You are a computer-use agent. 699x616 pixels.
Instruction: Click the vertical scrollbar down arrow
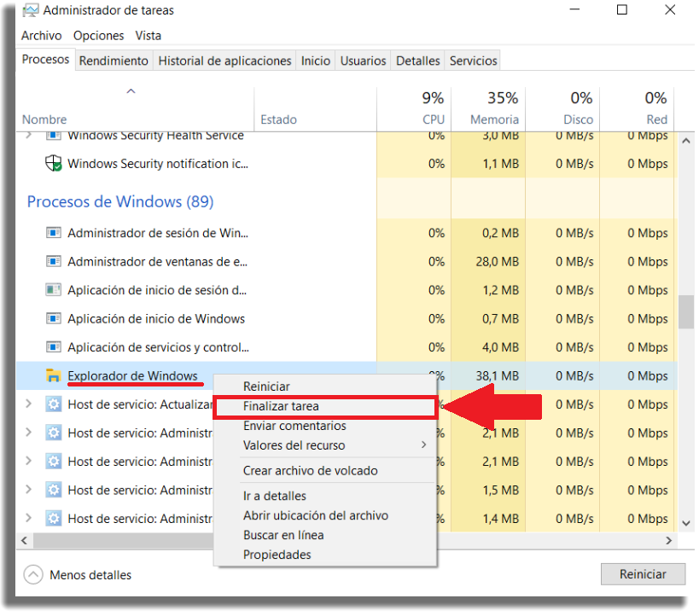coord(686,523)
